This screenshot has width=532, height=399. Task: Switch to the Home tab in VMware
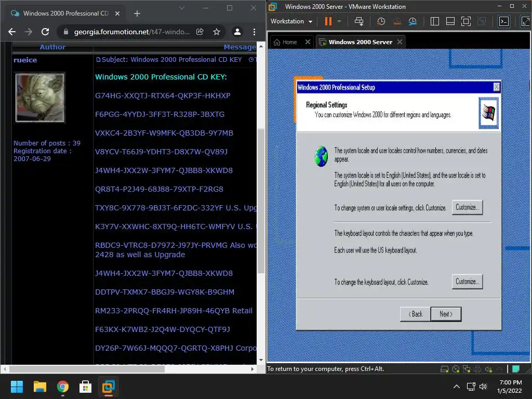pos(285,42)
